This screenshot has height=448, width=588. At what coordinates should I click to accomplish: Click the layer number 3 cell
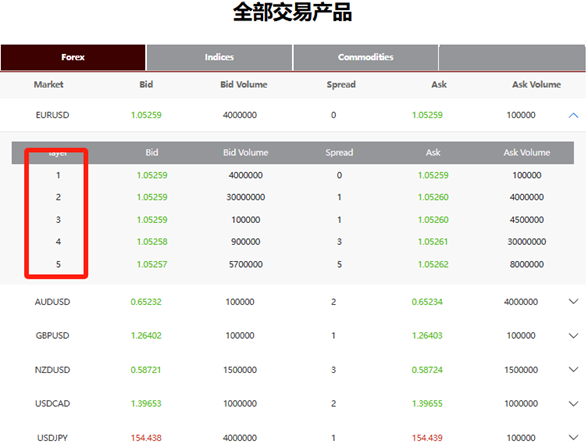(x=58, y=220)
